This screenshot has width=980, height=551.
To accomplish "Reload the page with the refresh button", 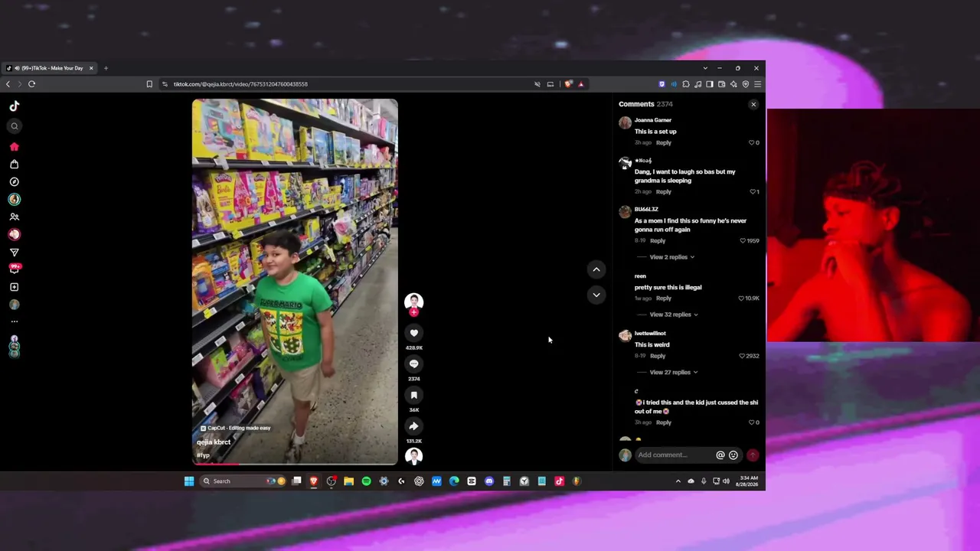I will (x=32, y=84).
